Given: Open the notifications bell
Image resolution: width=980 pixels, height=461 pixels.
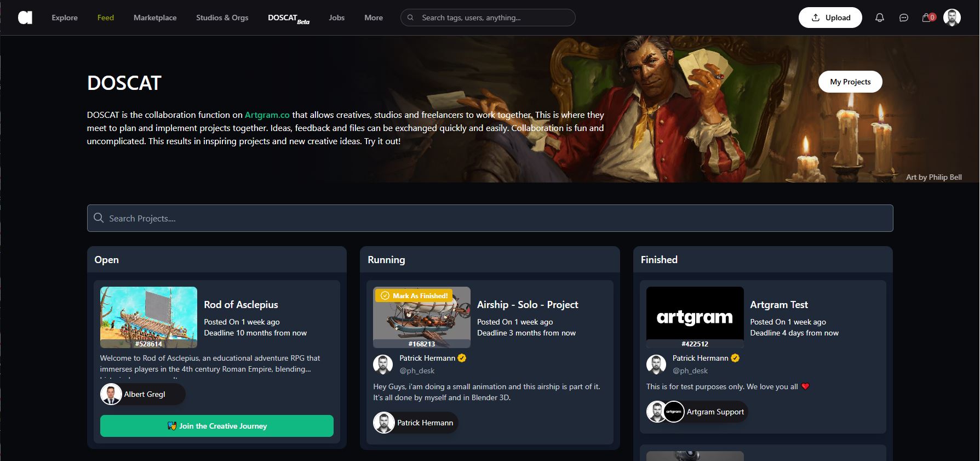Looking at the screenshot, I should tap(879, 18).
